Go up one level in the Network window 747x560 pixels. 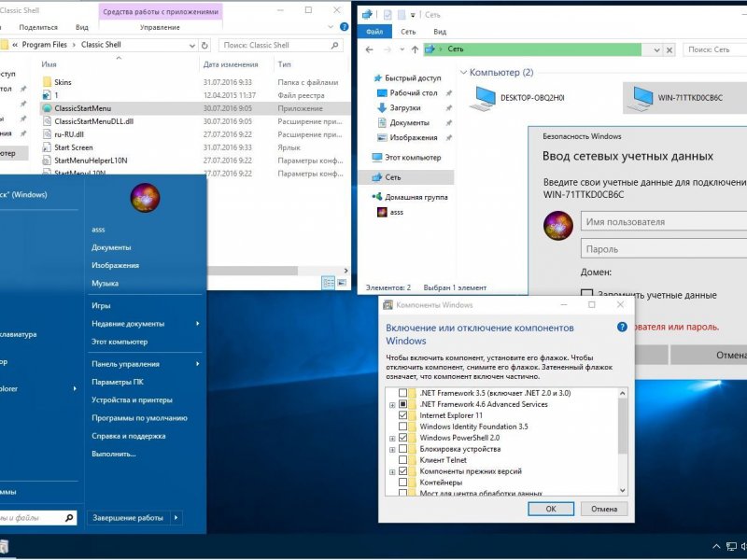point(415,49)
